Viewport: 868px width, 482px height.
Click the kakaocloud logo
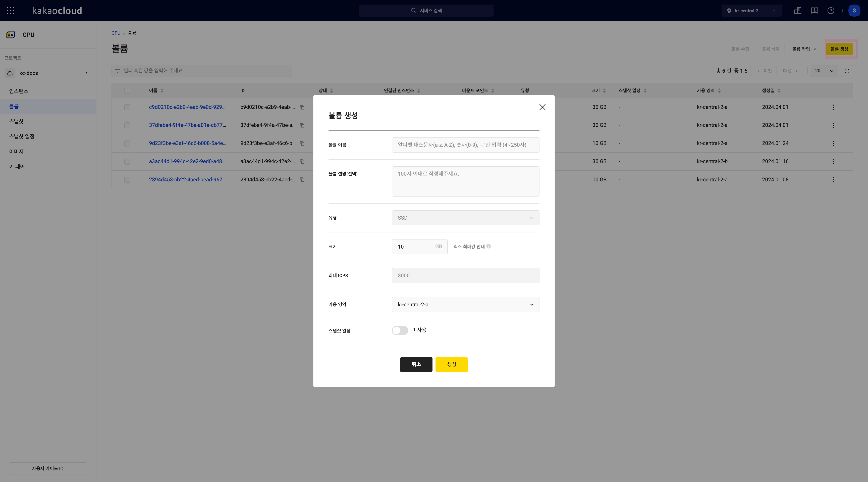point(57,10)
